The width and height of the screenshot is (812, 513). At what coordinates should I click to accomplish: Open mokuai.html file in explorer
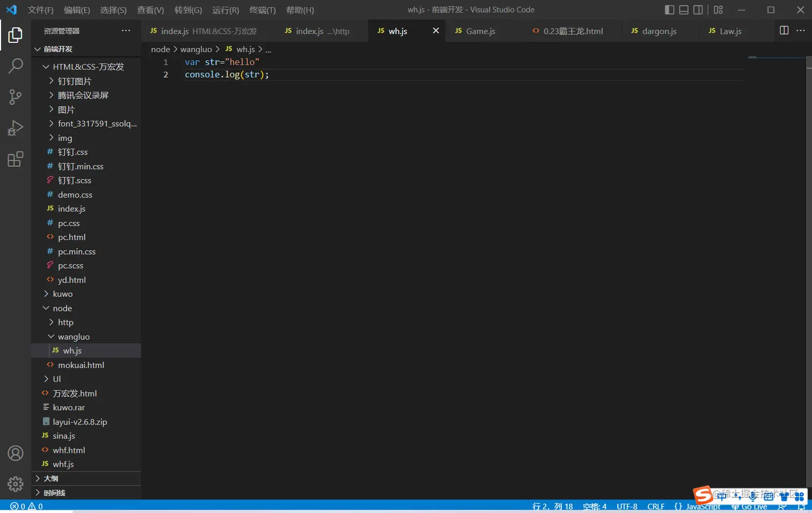86,365
